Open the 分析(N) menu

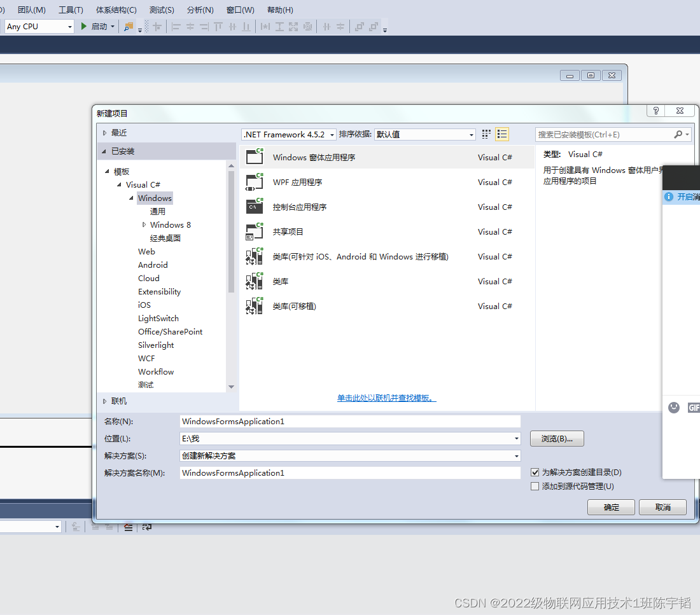pos(200,10)
